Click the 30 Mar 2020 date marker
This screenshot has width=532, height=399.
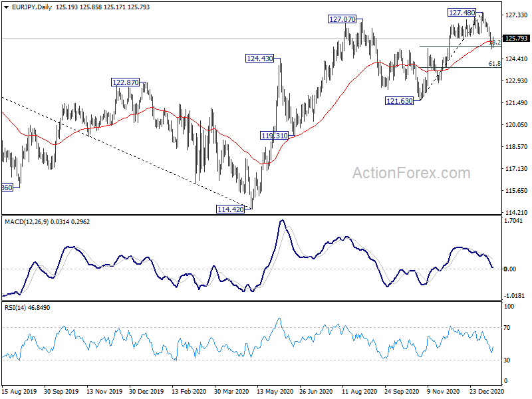pos(231,392)
